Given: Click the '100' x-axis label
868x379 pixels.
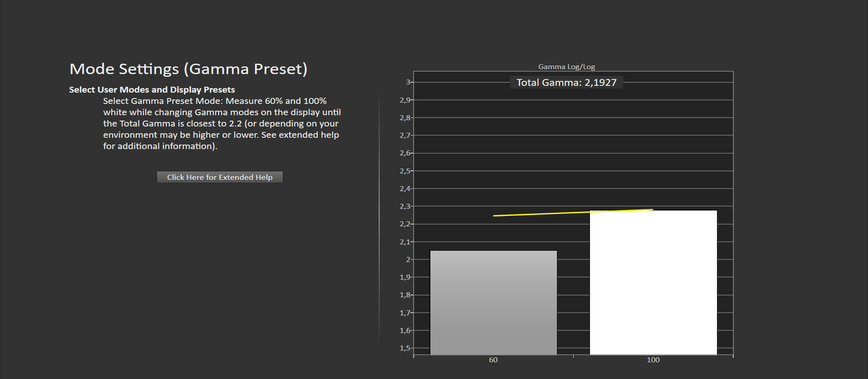Looking at the screenshot, I should click(x=653, y=360).
